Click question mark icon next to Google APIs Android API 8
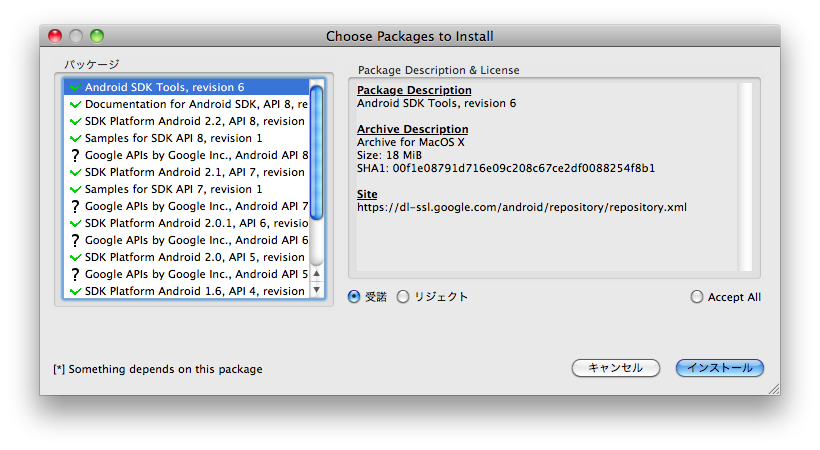This screenshot has width=820, height=450. click(x=75, y=155)
